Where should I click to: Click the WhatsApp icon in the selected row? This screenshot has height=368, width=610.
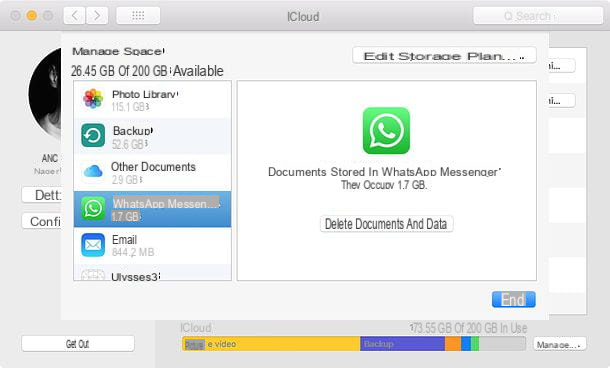coord(93,209)
